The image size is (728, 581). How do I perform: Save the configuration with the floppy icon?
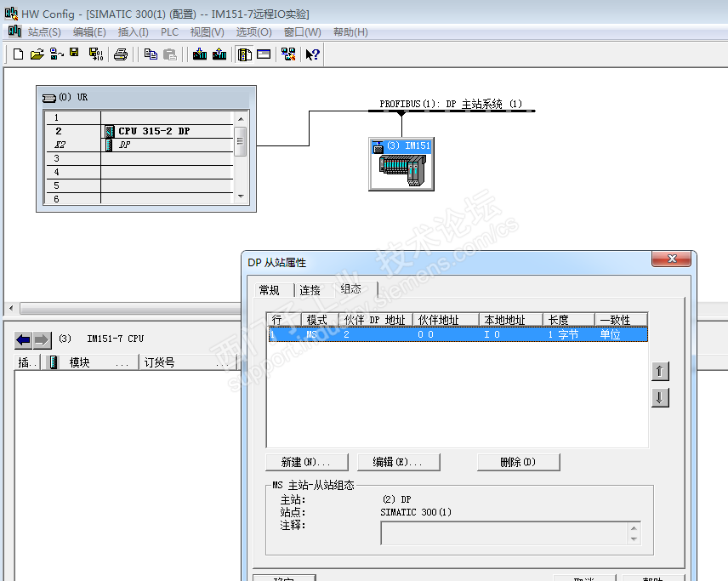tap(74, 53)
